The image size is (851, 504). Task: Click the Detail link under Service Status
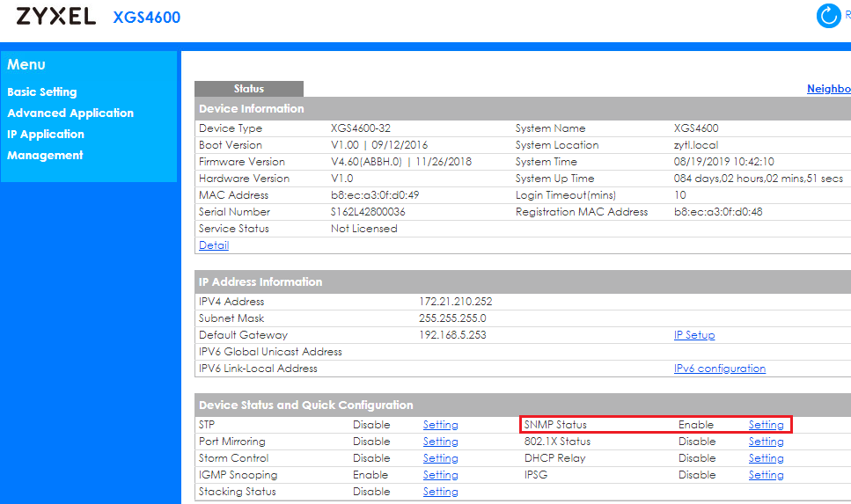click(214, 245)
